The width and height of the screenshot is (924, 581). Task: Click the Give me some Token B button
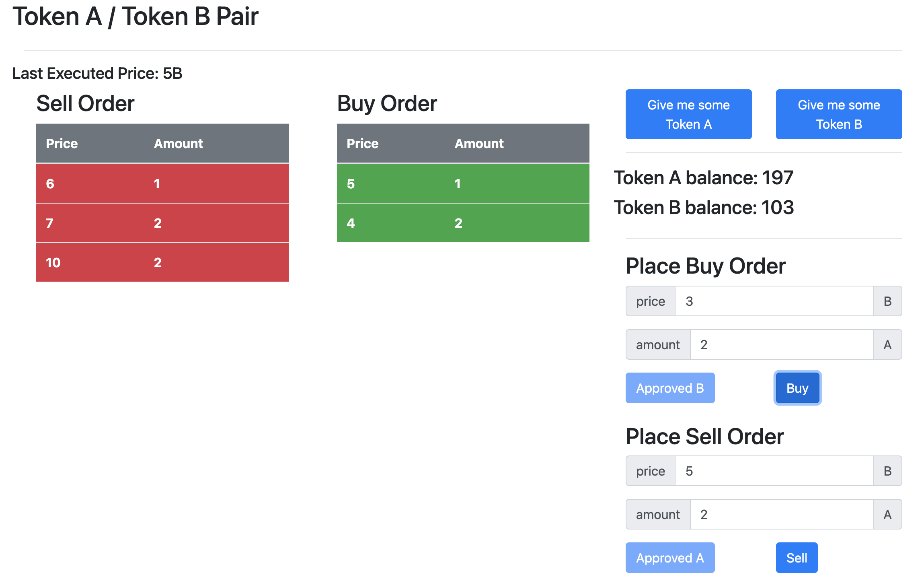click(x=838, y=114)
